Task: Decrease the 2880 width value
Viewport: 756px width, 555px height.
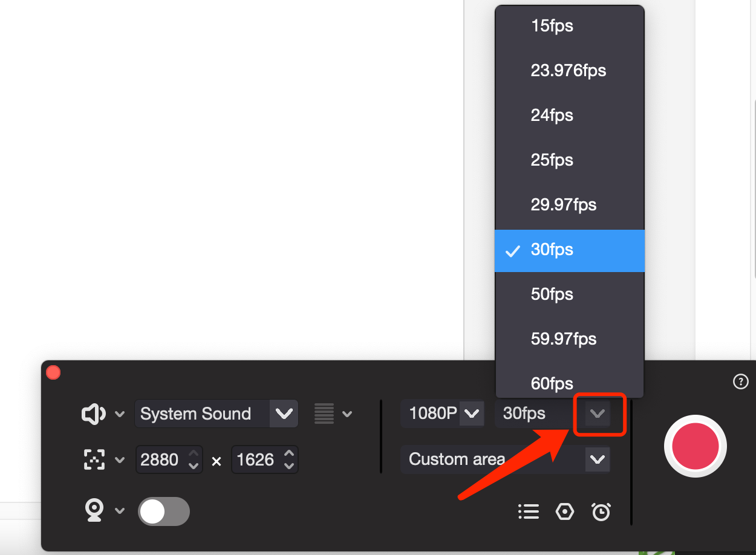Action: (x=194, y=466)
